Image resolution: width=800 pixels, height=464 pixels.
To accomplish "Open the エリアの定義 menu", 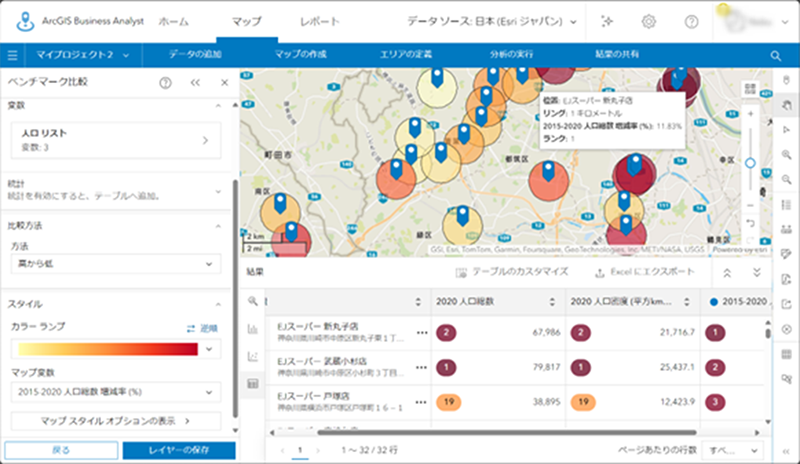I will 406,54.
